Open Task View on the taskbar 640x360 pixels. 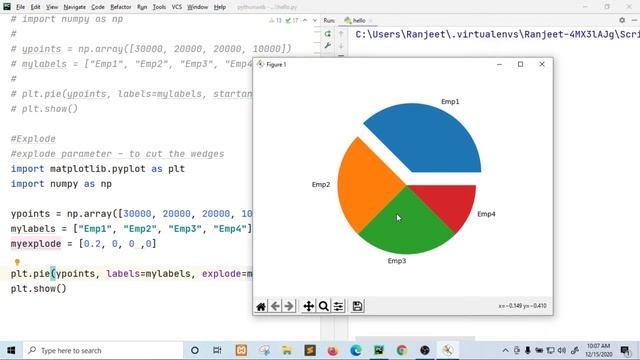pos(217,350)
